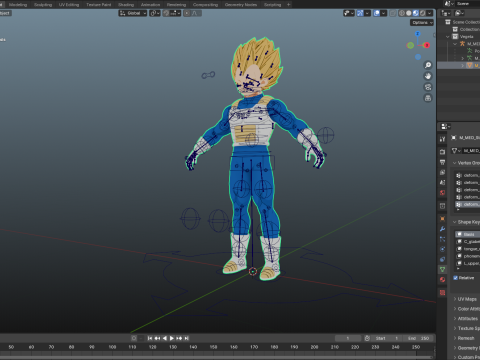Open the Scene properties tab icon
This screenshot has height=360, width=480.
click(x=442, y=182)
